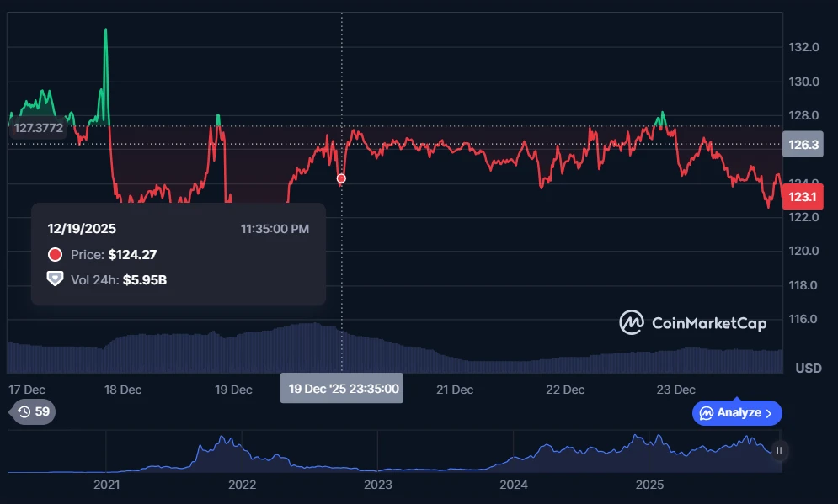This screenshot has width=838, height=504.
Task: Select 2021 on the navigator timeline
Action: click(106, 485)
